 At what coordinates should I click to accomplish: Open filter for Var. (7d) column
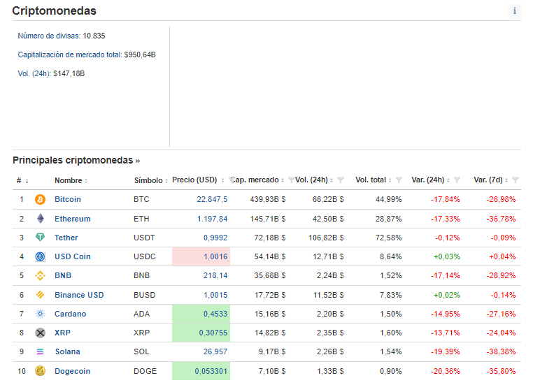click(x=516, y=180)
